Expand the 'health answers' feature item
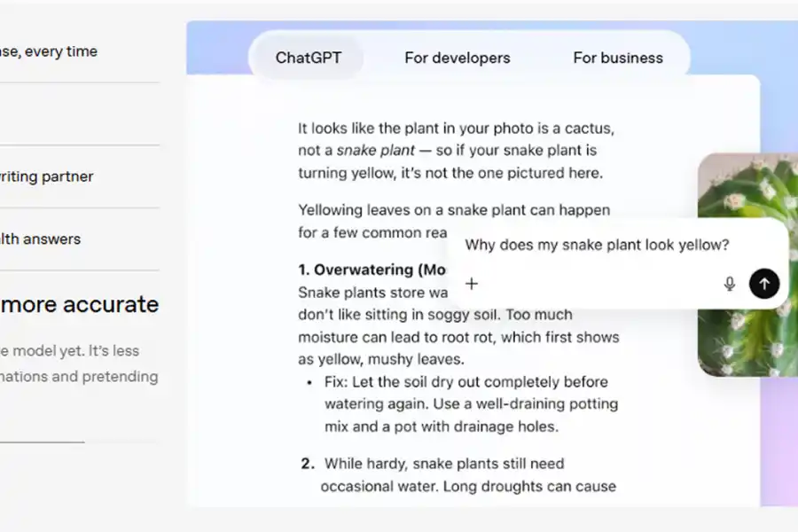Viewport: 798px width, 532px height. click(41, 239)
